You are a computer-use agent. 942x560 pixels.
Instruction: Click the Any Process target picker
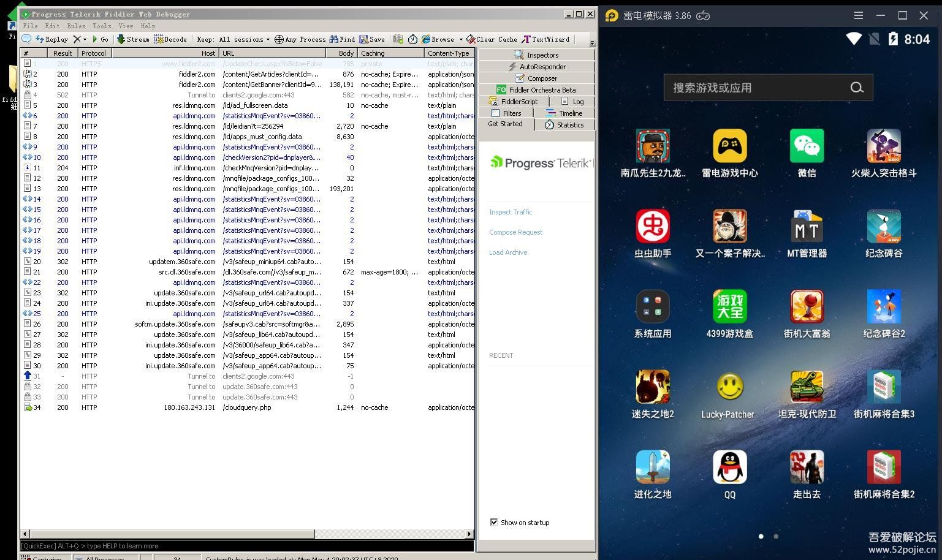click(300, 39)
